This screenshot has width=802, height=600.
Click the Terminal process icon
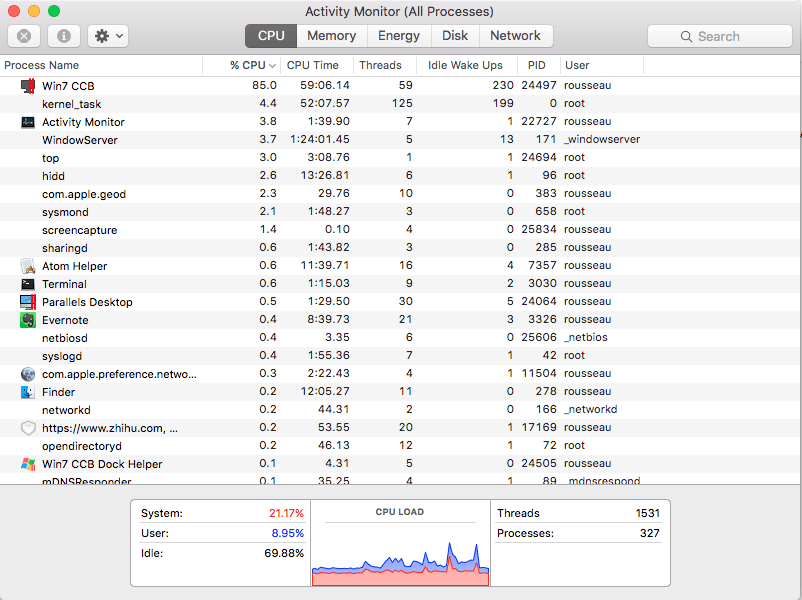coord(28,284)
